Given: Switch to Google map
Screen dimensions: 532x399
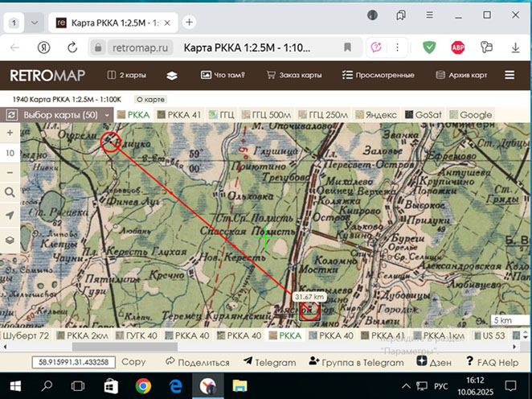Looking at the screenshot, I should tap(471, 115).
